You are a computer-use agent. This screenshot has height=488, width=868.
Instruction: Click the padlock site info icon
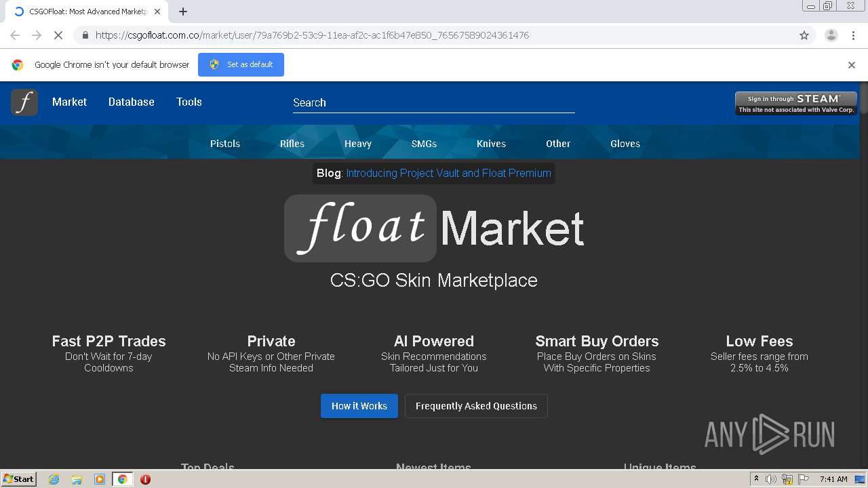coord(85,35)
